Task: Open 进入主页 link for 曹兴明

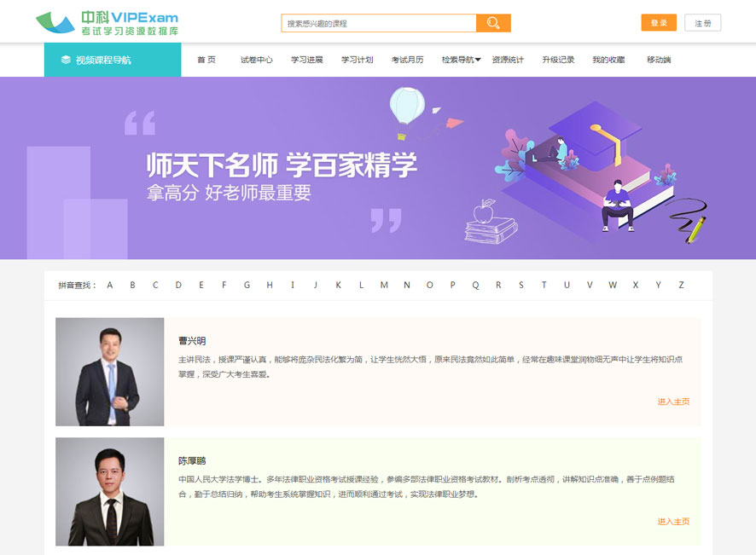Action: (x=673, y=402)
